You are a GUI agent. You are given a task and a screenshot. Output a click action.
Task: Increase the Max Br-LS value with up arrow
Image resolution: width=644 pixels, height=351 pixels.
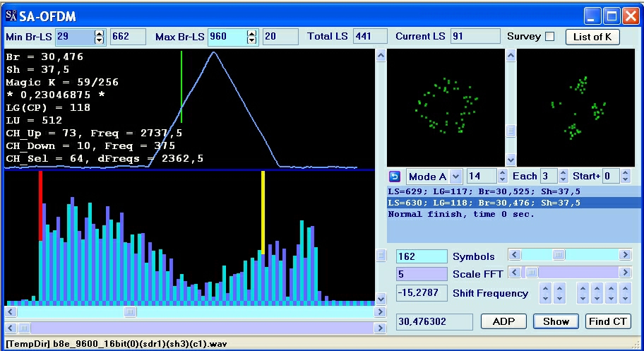coord(252,33)
